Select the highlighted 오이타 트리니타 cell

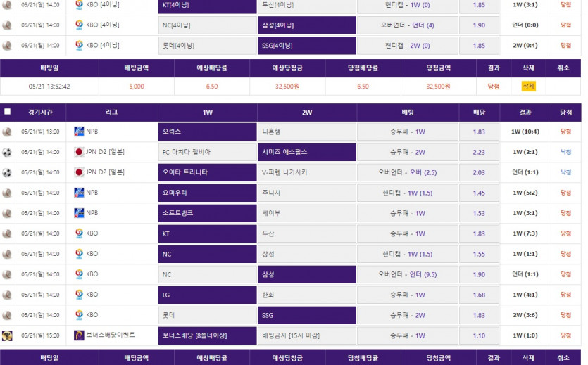coord(207,172)
